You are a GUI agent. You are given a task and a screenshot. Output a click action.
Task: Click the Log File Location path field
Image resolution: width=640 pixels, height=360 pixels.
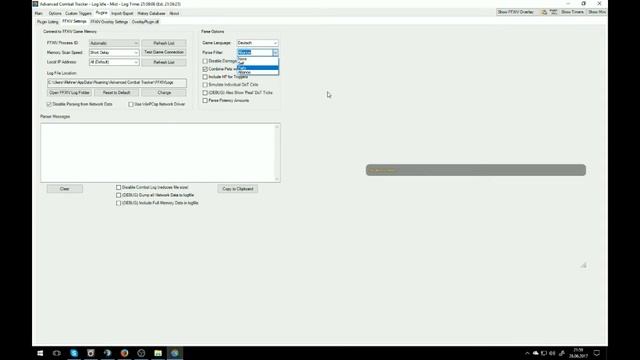point(117,82)
